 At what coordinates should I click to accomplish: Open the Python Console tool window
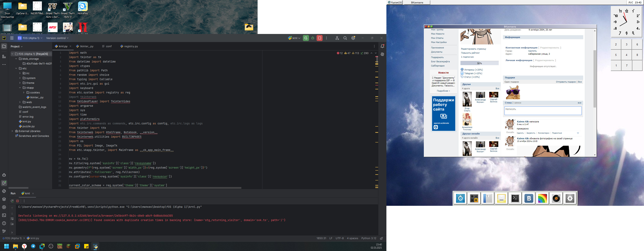coord(4,191)
